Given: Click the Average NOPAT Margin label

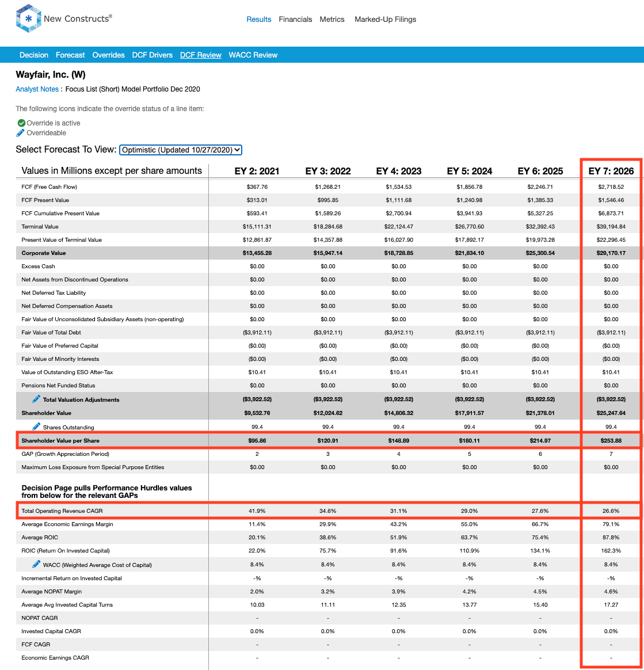Looking at the screenshot, I should click(x=51, y=591).
